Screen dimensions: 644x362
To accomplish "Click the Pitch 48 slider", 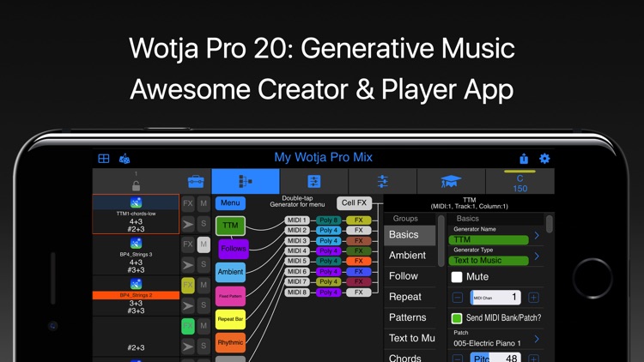I will click(x=495, y=358).
